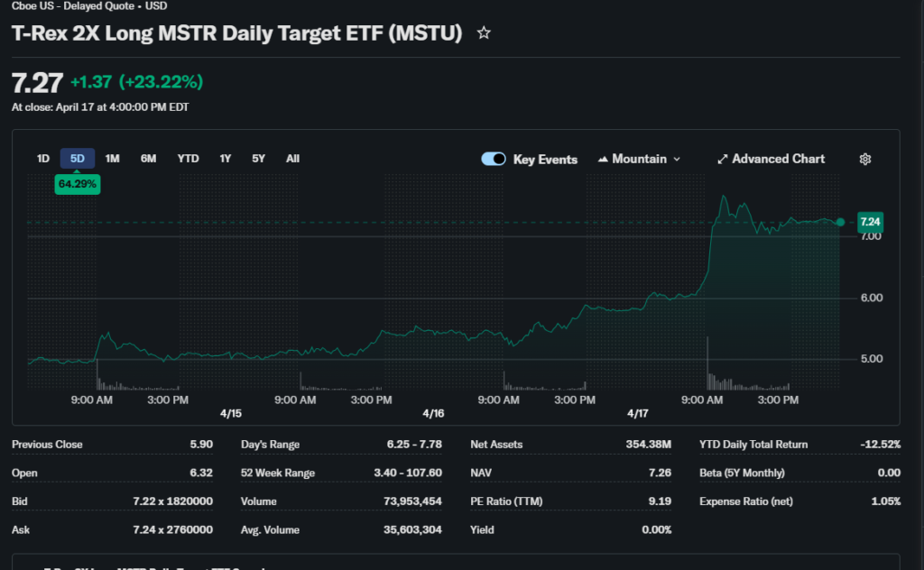Screen dimensions: 924x570
Task: Open the Advanced Chart link
Action: [x=778, y=159]
